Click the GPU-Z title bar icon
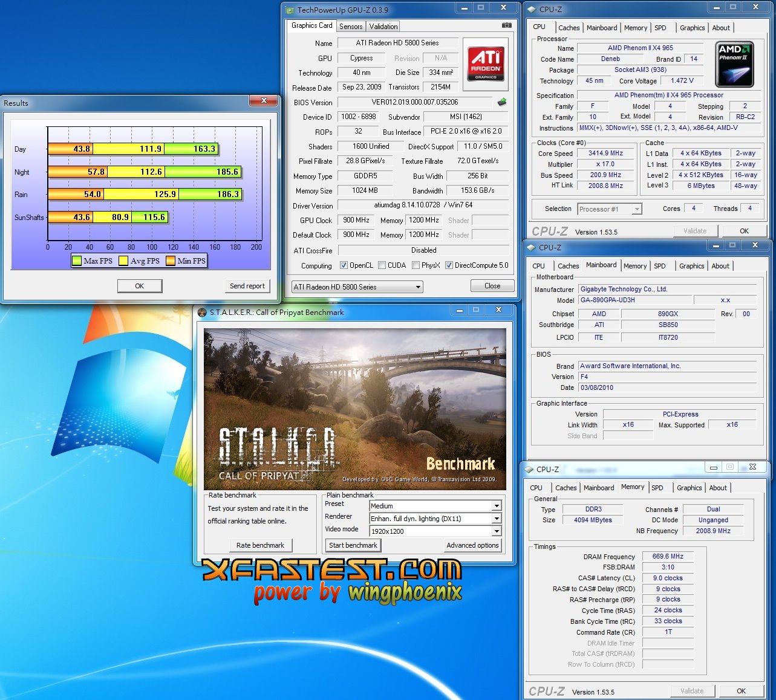This screenshot has width=776, height=700. (x=290, y=10)
